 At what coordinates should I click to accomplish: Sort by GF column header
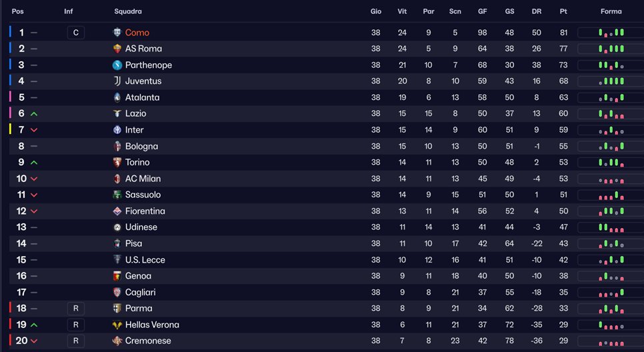(x=483, y=11)
